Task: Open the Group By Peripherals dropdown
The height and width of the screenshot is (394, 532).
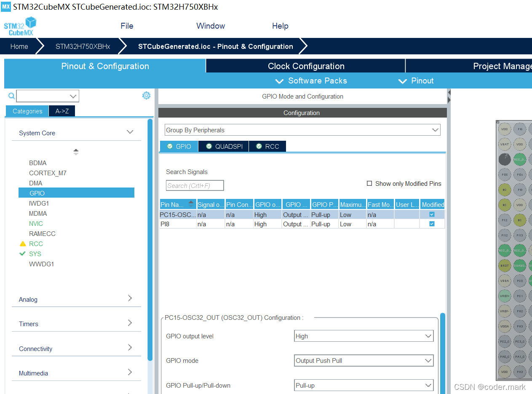Action: tap(302, 130)
